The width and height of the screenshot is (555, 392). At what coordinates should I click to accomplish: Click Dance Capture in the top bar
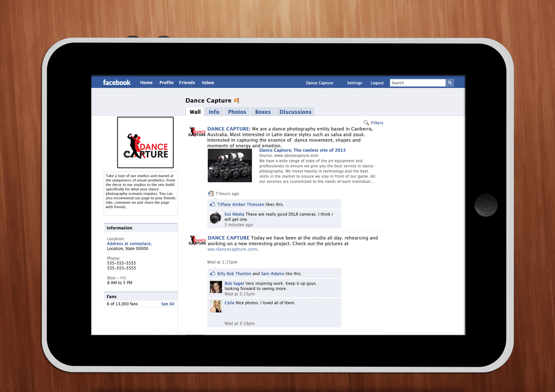[x=320, y=83]
